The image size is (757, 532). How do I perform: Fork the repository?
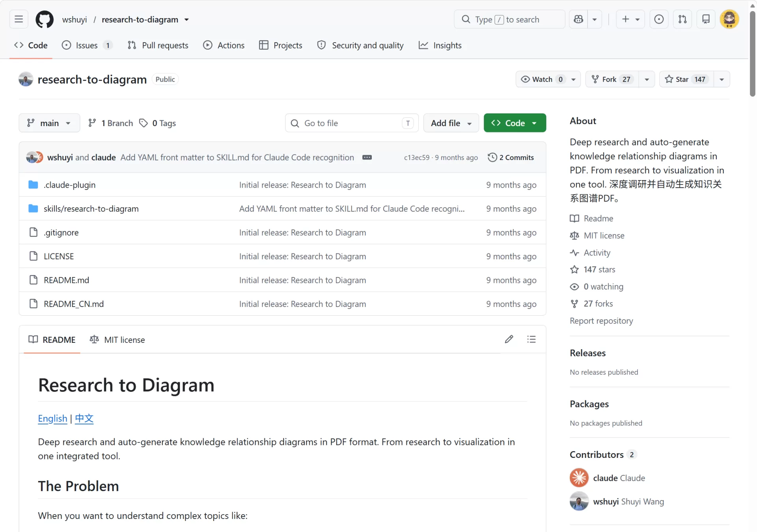point(612,79)
